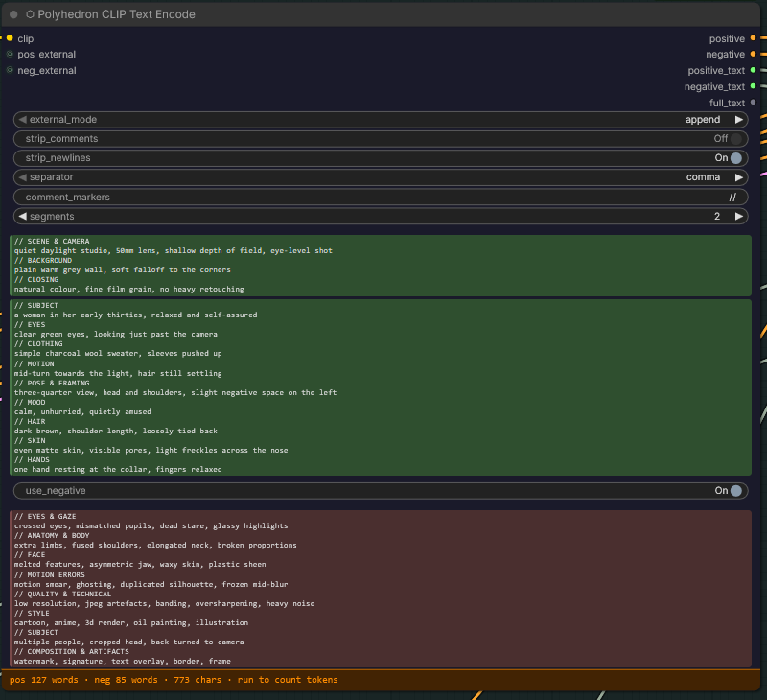Click line "low resolution, jpeg artefacts"
This screenshot has width=767, height=700.
pyautogui.click(x=164, y=604)
